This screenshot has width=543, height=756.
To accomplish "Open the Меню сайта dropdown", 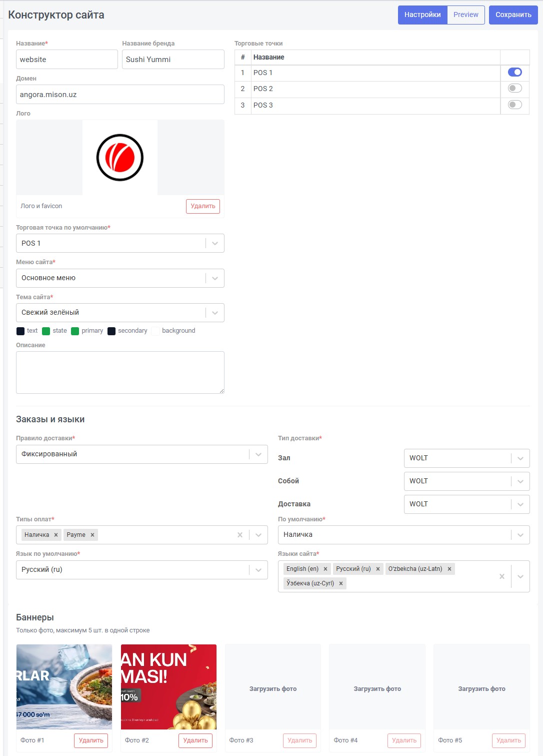I will [x=120, y=278].
